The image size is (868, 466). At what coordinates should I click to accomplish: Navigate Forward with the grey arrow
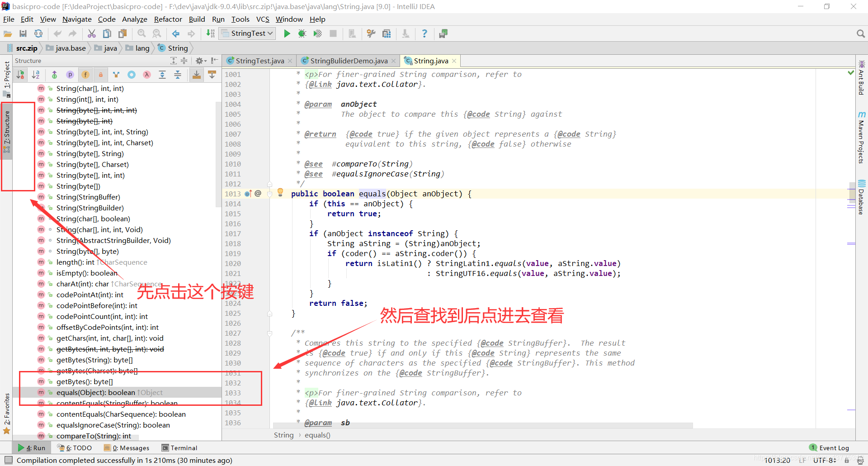[x=191, y=33]
